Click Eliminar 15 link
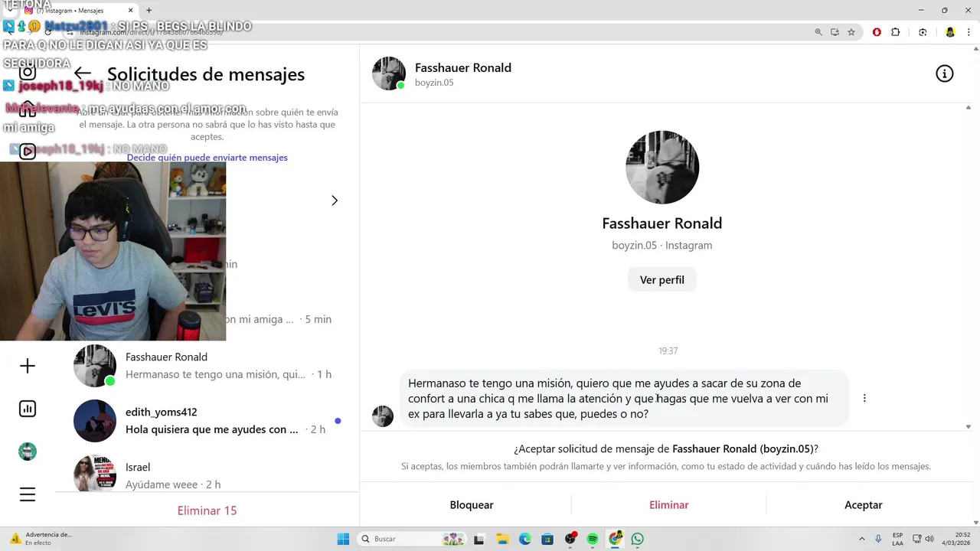The width and height of the screenshot is (980, 551). click(x=207, y=510)
